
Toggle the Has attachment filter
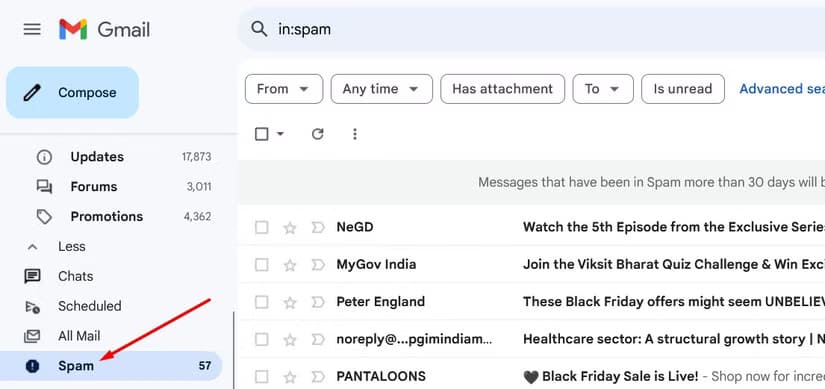click(502, 89)
